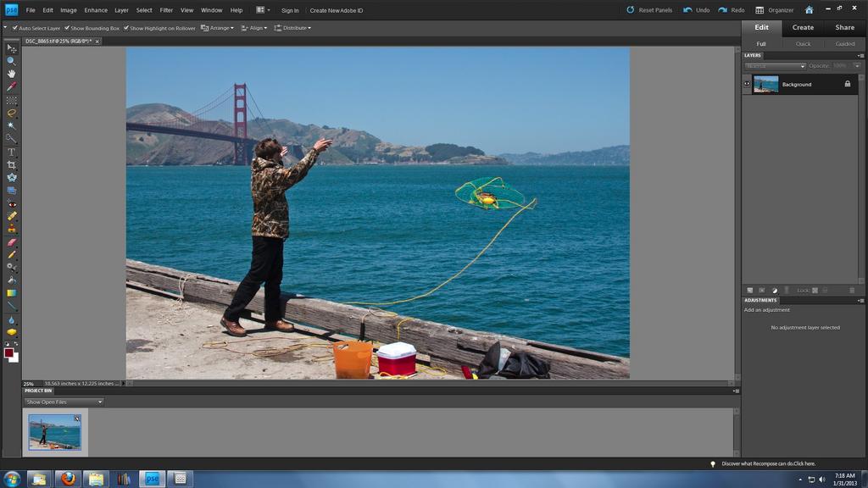Click Reset Panels button

(649, 10)
